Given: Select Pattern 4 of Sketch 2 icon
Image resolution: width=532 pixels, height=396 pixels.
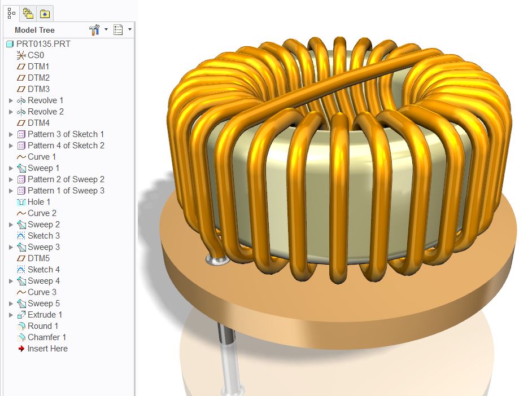Looking at the screenshot, I should (21, 146).
